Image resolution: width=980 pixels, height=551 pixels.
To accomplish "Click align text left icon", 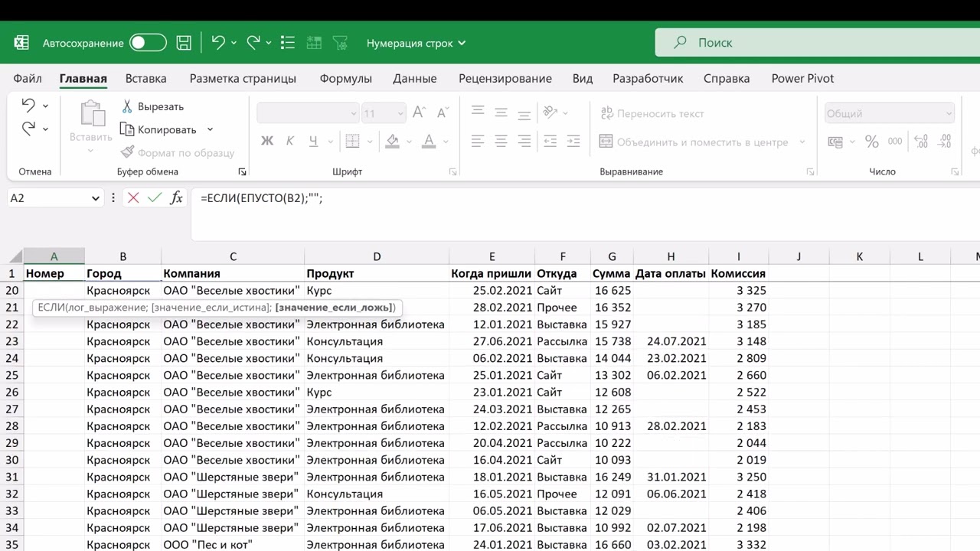I will (478, 141).
